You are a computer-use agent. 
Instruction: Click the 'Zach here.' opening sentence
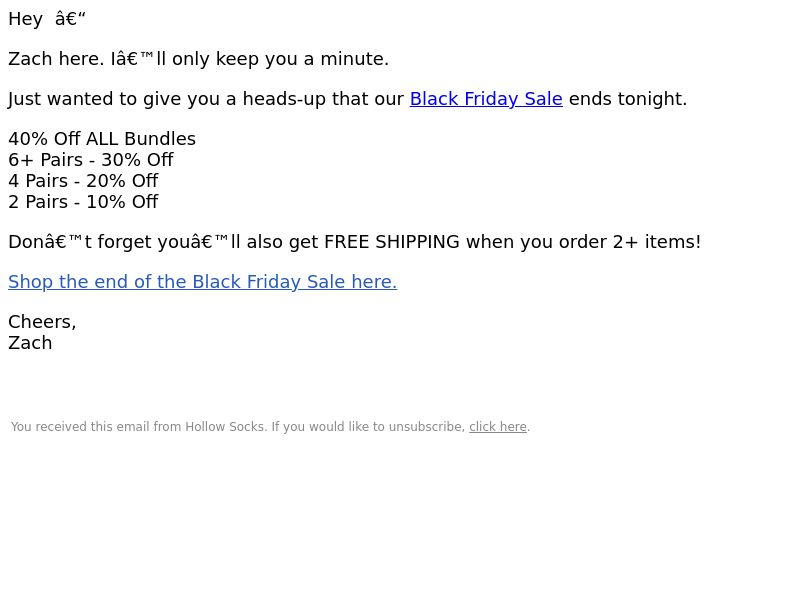tap(55, 59)
